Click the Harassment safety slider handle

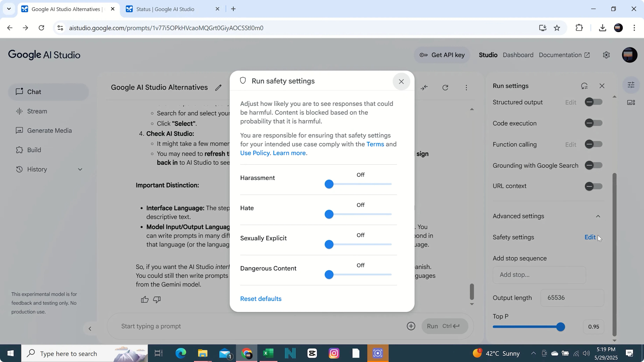click(x=329, y=184)
